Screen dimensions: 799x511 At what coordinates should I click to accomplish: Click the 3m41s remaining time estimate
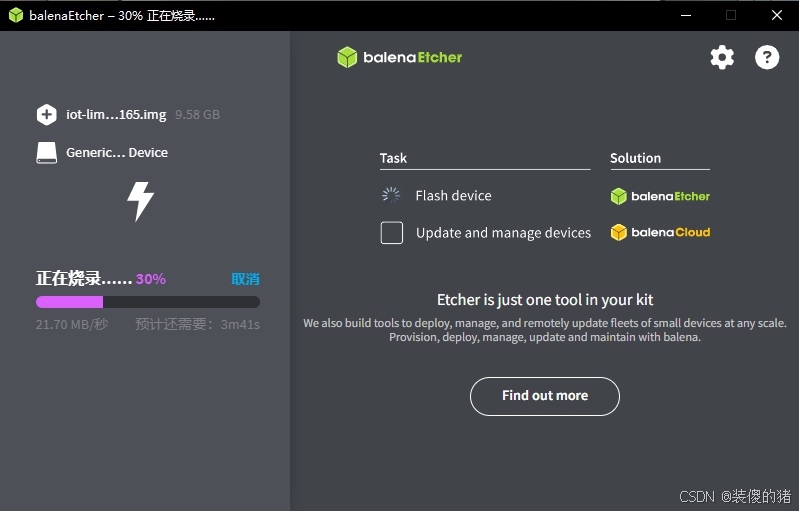coord(240,325)
